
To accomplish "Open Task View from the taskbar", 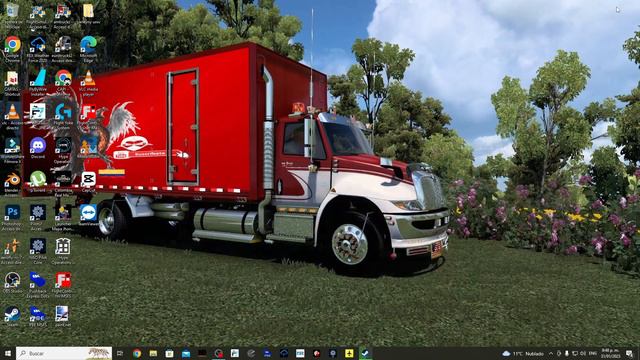I will tap(120, 353).
